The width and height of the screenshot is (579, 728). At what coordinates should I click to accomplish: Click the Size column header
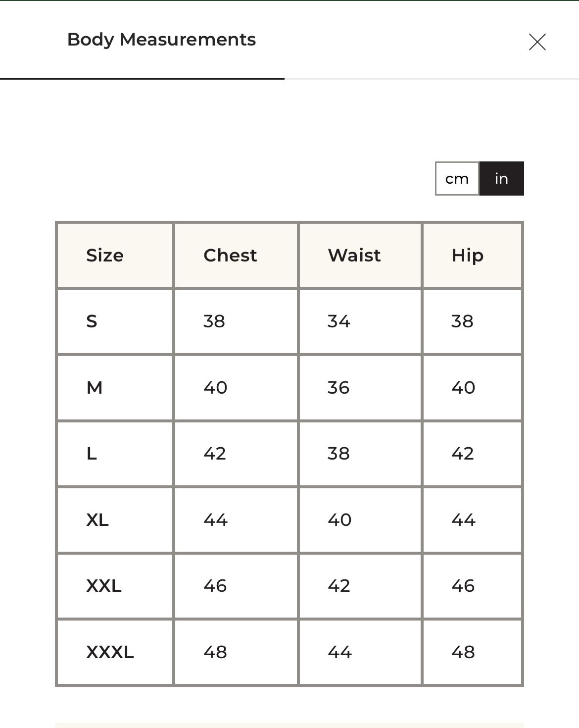(x=105, y=256)
